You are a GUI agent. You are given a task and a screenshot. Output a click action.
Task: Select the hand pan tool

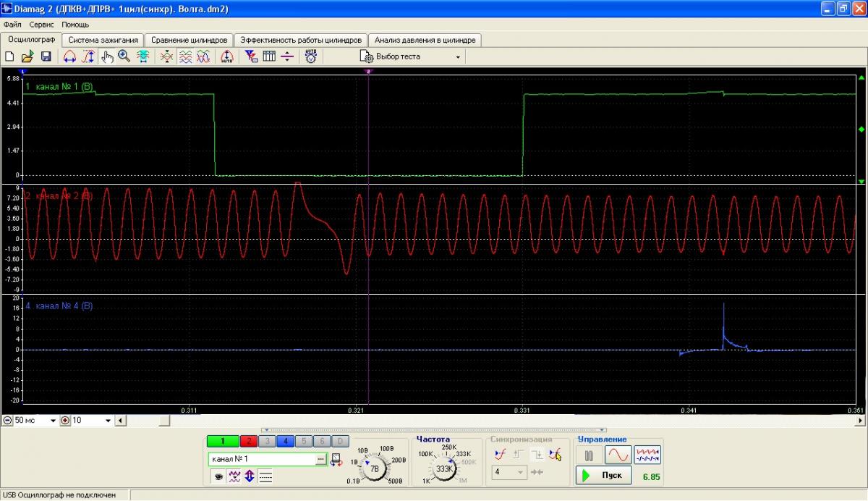tap(107, 56)
